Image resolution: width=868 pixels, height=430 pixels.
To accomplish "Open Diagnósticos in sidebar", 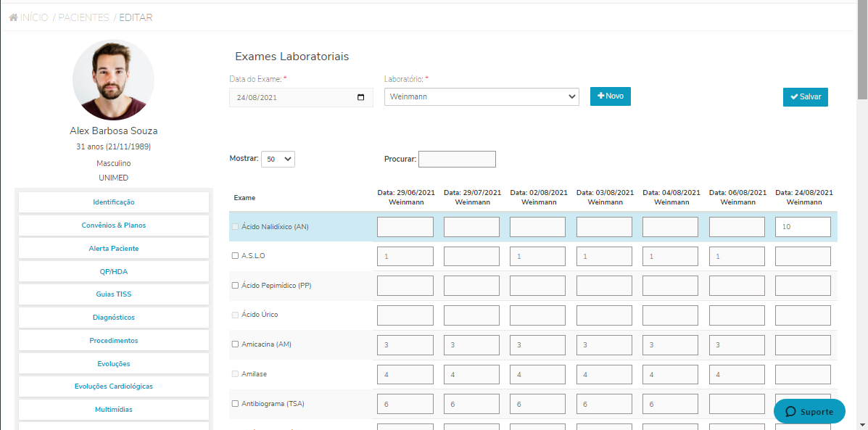I will pyautogui.click(x=113, y=318).
